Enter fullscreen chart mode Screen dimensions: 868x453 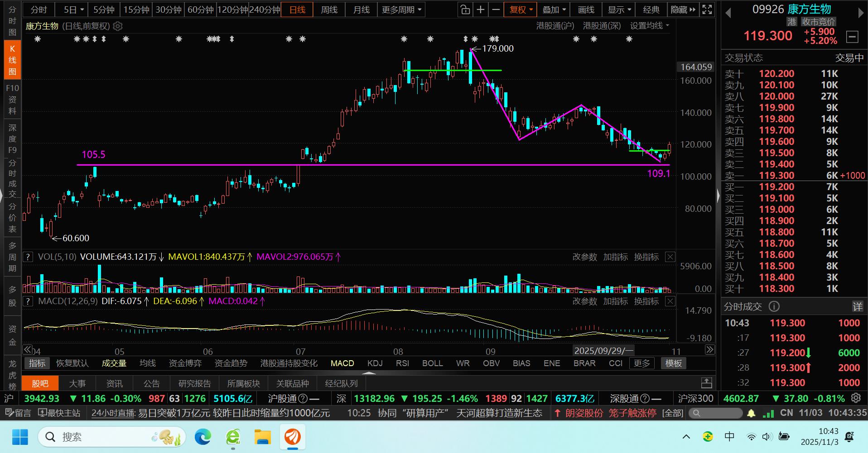pyautogui.click(x=707, y=10)
